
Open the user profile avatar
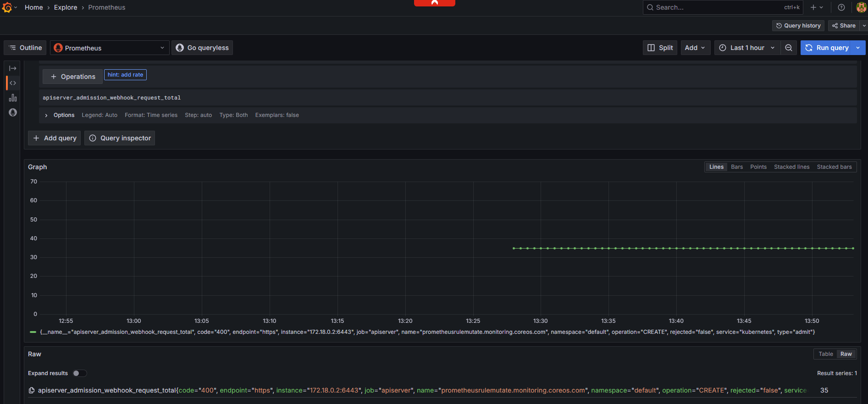click(x=861, y=7)
